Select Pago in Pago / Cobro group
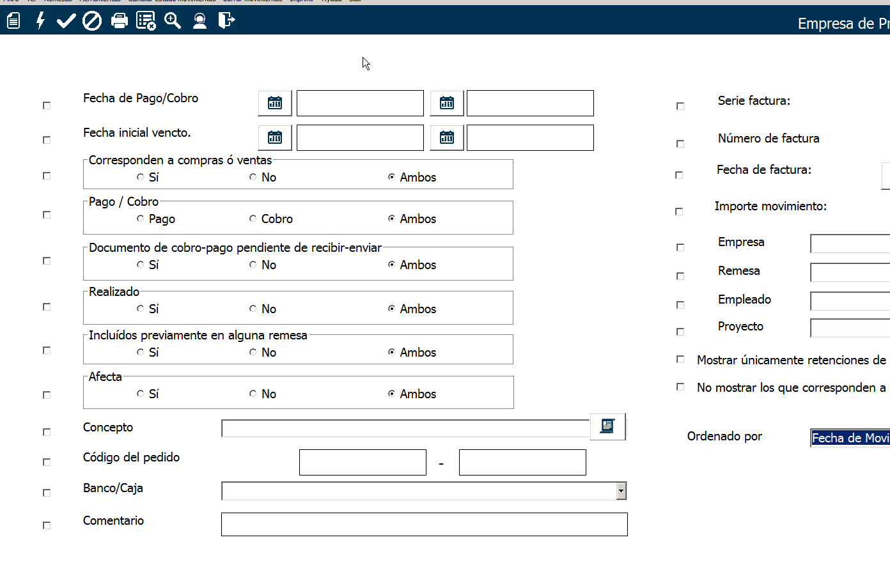Viewport: 890px width, 588px height. click(x=141, y=219)
